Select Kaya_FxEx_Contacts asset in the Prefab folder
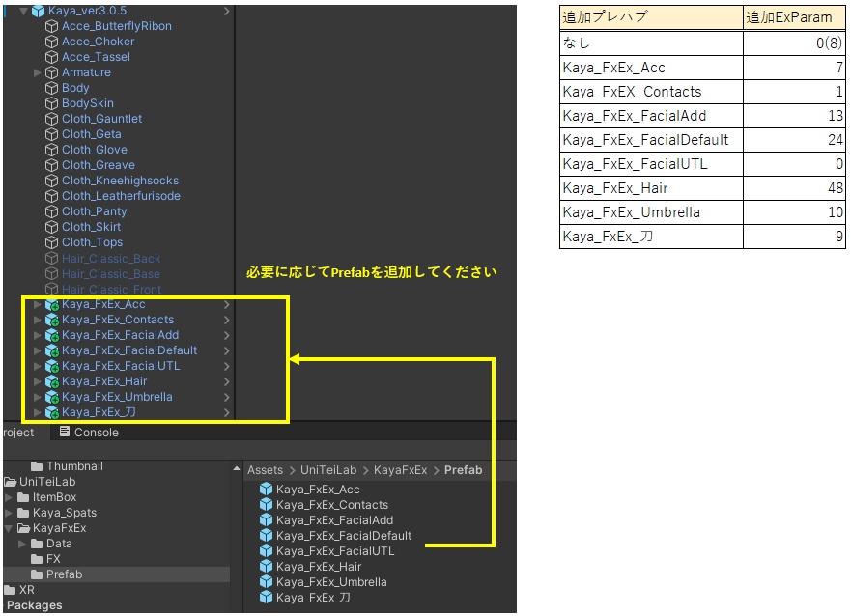 (332, 505)
